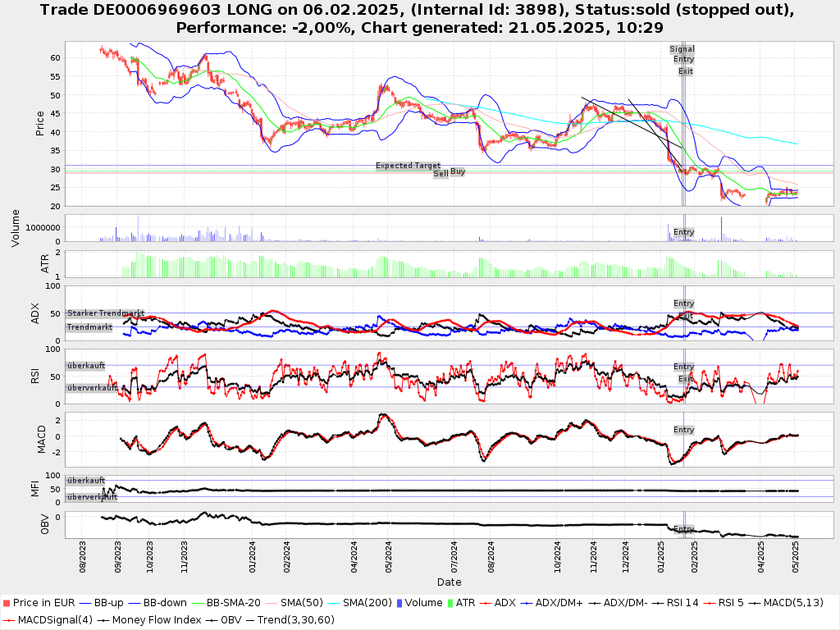The width and height of the screenshot is (840, 630).
Task: Click the überkauft label in RSI panel
Action: [86, 366]
